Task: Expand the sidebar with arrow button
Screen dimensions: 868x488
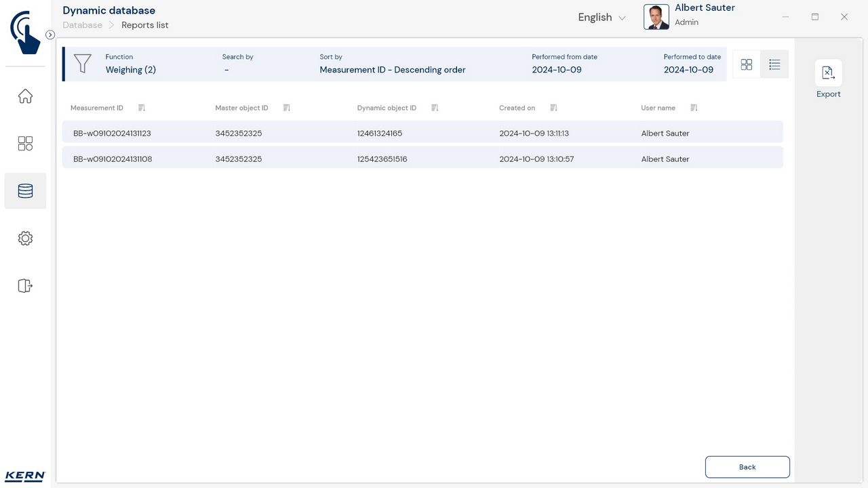Action: 50,35
